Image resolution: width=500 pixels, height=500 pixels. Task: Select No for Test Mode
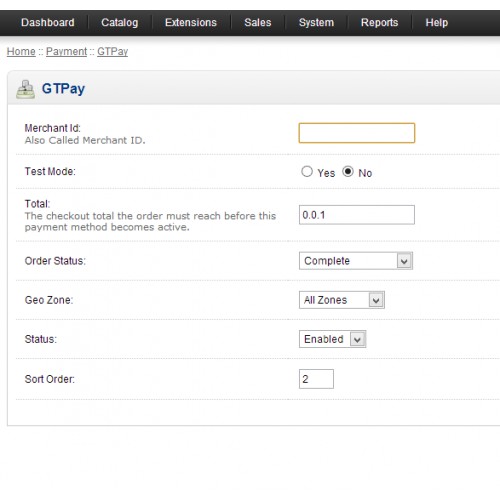click(348, 172)
